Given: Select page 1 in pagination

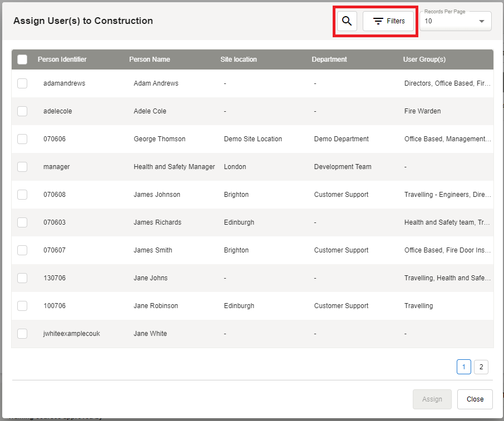Looking at the screenshot, I should pos(464,366).
